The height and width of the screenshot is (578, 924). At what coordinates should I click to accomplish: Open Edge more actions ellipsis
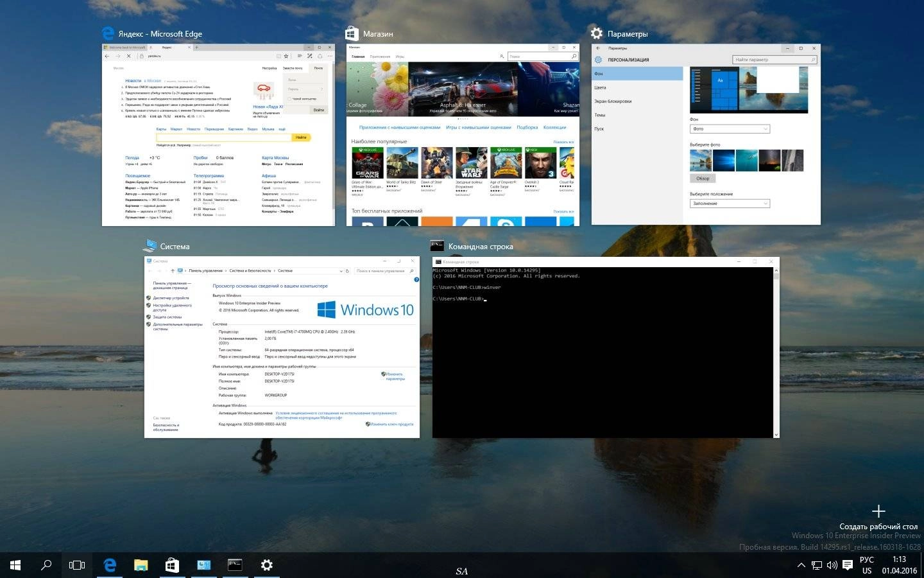click(x=330, y=56)
